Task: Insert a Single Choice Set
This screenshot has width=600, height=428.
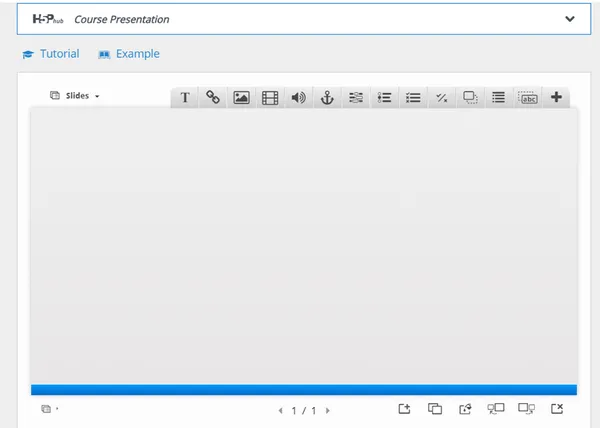Action: [x=384, y=98]
